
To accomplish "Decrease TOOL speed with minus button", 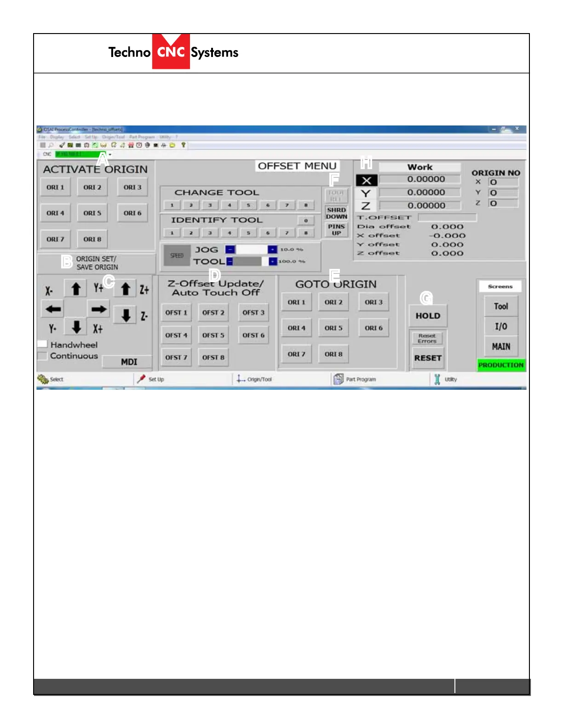I will coord(230,262).
